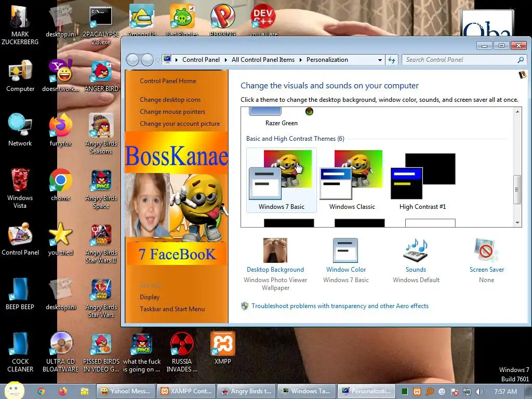Click theme list scrollbar down arrow
This screenshot has width=532, height=399.
[x=517, y=223]
